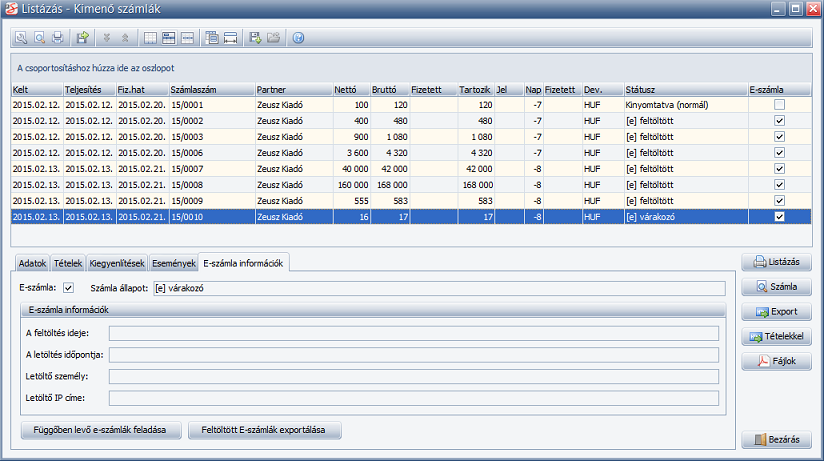
Task: Open the Kiegyenlítések tab
Action: [117, 263]
